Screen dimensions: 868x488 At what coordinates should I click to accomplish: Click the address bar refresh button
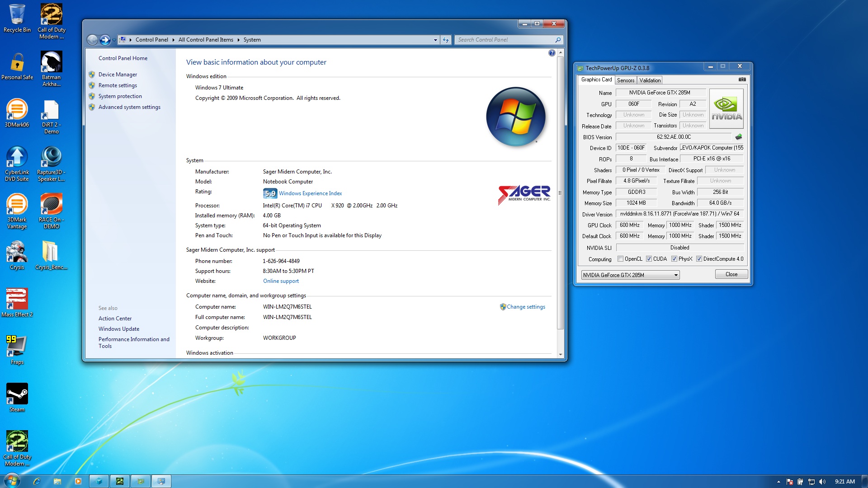(446, 40)
